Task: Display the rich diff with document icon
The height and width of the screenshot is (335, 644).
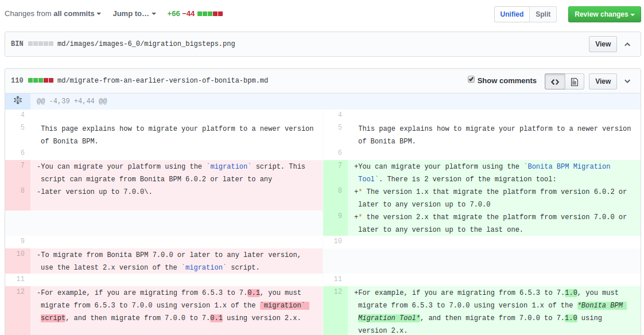Action: pyautogui.click(x=575, y=81)
